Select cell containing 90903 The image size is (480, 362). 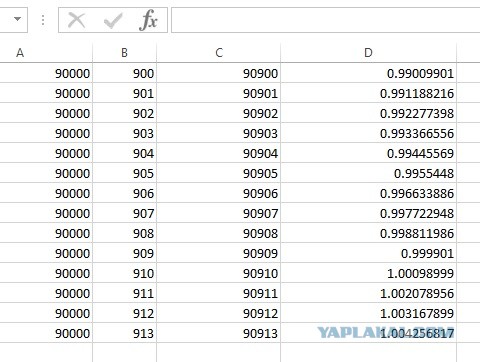pyautogui.click(x=219, y=133)
